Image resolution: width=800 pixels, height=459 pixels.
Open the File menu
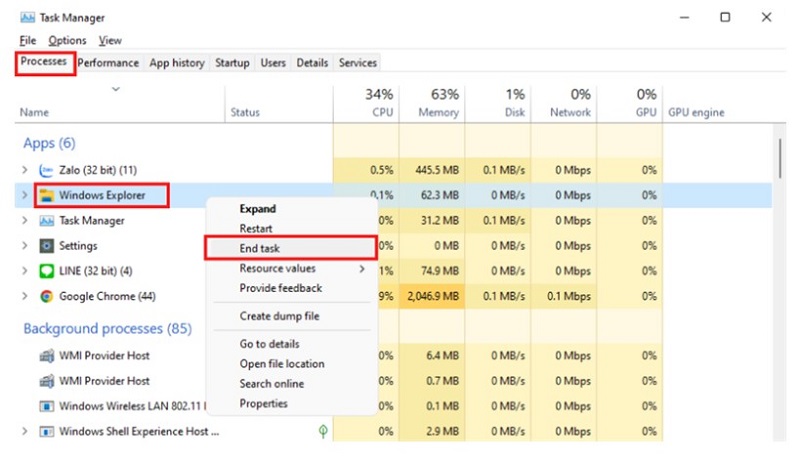tap(28, 40)
